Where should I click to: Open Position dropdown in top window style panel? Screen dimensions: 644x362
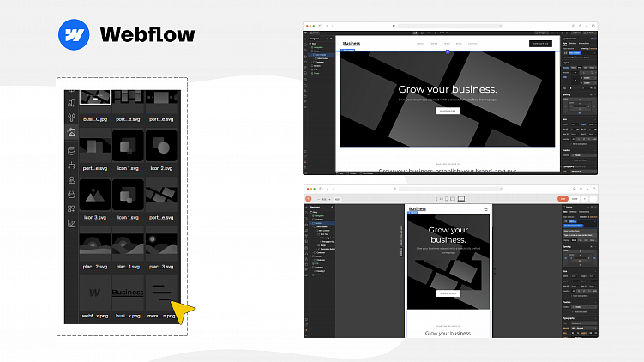pyautogui.click(x=584, y=155)
